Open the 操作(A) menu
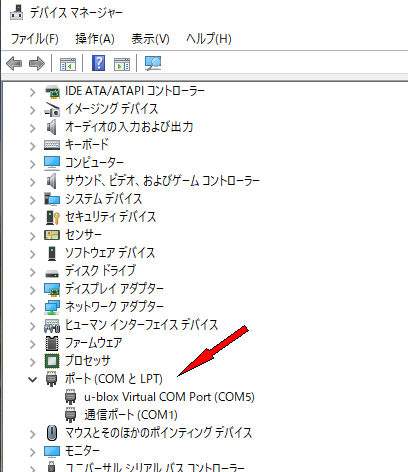 coord(95,39)
